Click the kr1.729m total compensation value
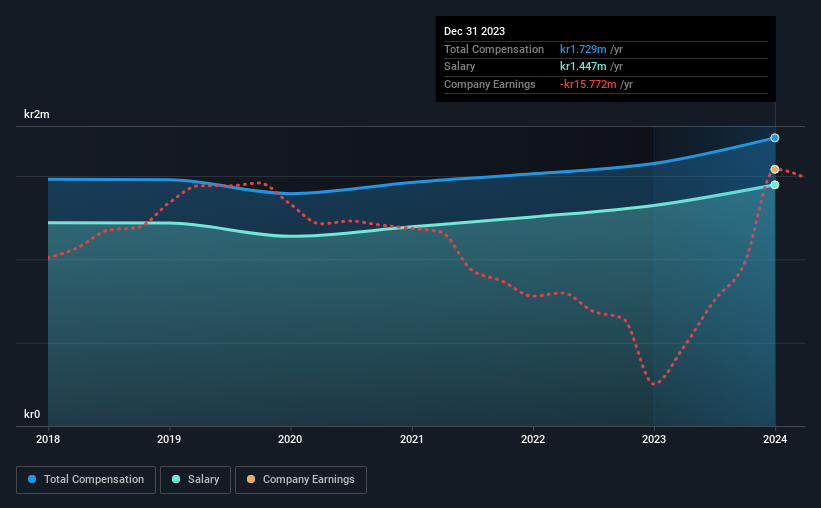Screen dimensions: 821x508 [x=583, y=49]
